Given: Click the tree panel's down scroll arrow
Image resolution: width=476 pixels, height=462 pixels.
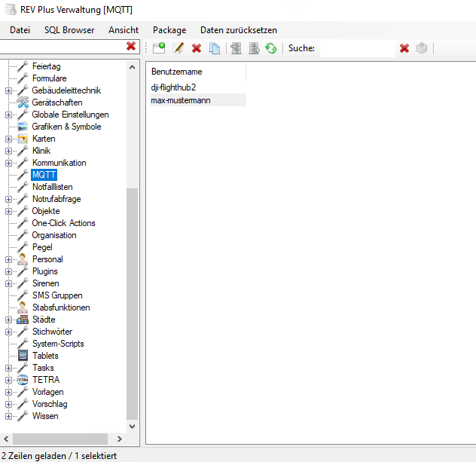Looking at the screenshot, I should pyautogui.click(x=133, y=426).
